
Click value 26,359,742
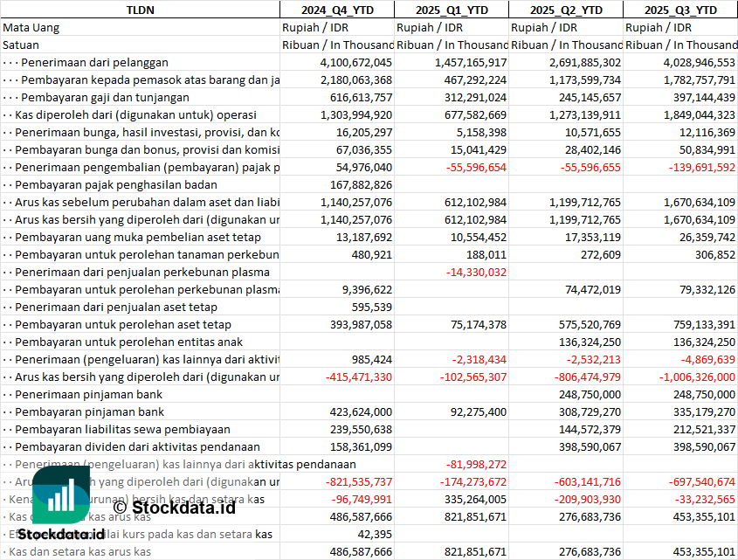coord(707,238)
